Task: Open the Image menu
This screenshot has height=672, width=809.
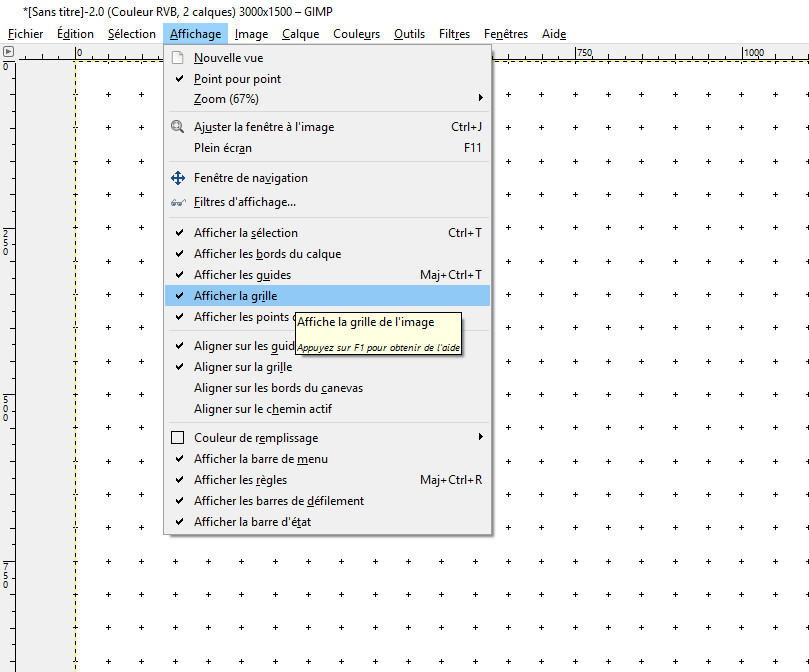Action: (x=251, y=34)
